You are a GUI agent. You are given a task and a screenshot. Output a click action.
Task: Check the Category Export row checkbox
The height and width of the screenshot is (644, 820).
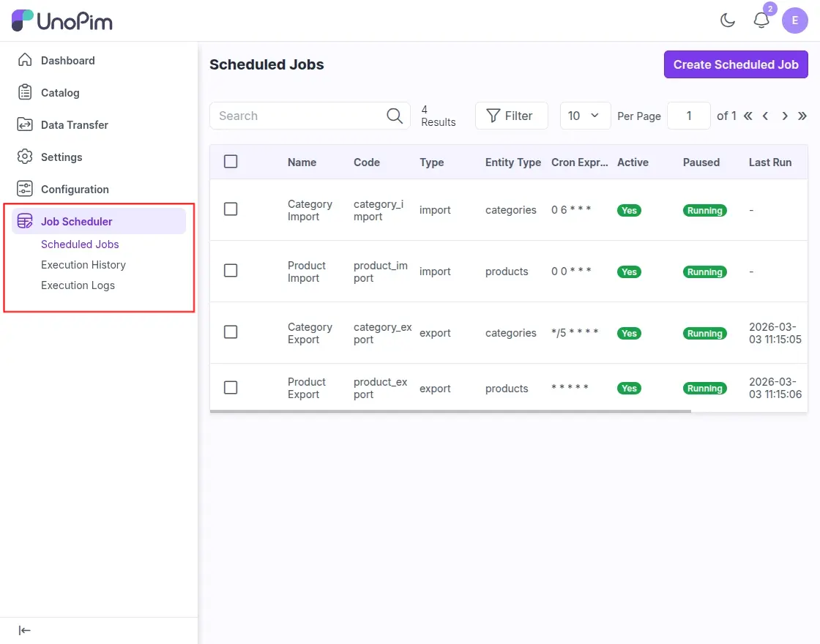[231, 332]
